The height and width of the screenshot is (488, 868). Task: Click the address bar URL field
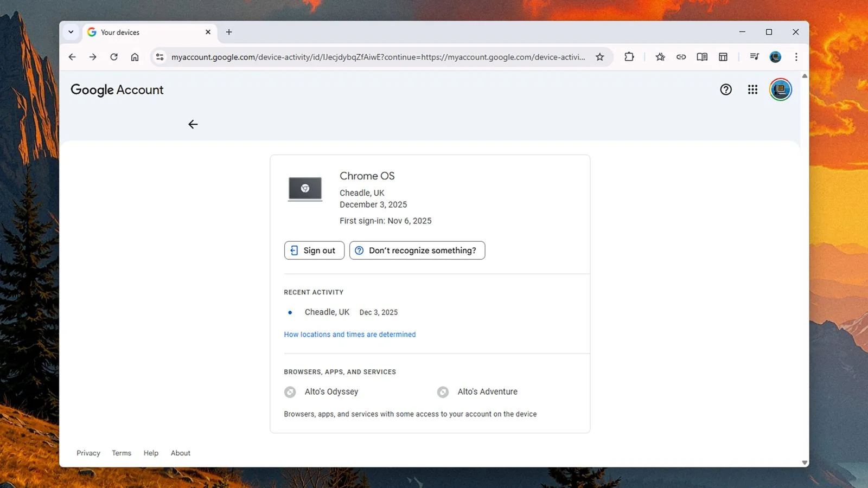click(378, 57)
